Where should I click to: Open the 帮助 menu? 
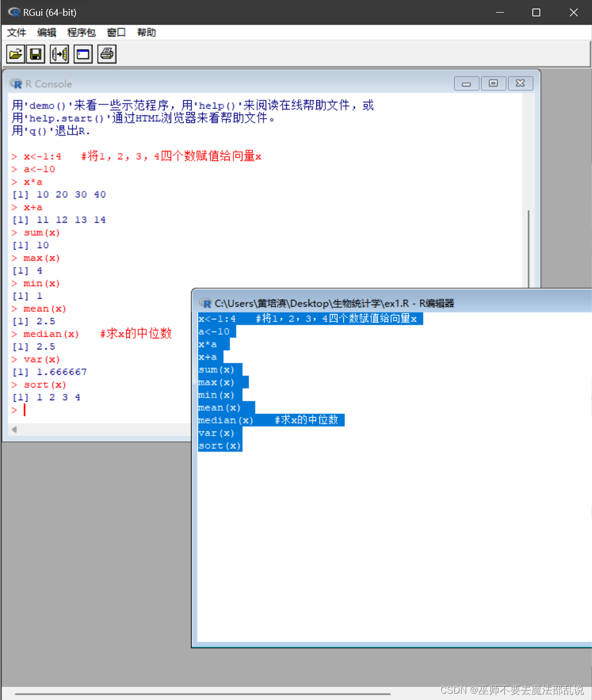[146, 33]
